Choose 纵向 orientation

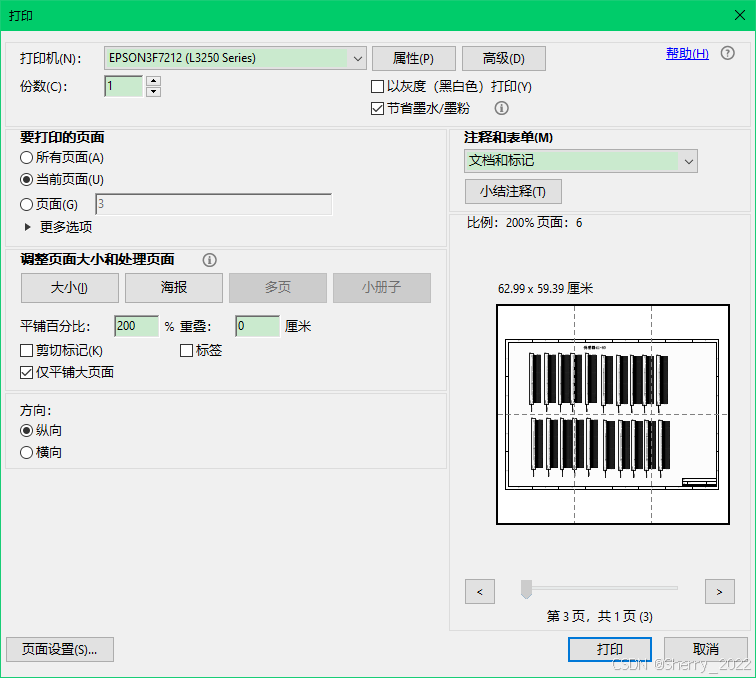click(x=27, y=430)
